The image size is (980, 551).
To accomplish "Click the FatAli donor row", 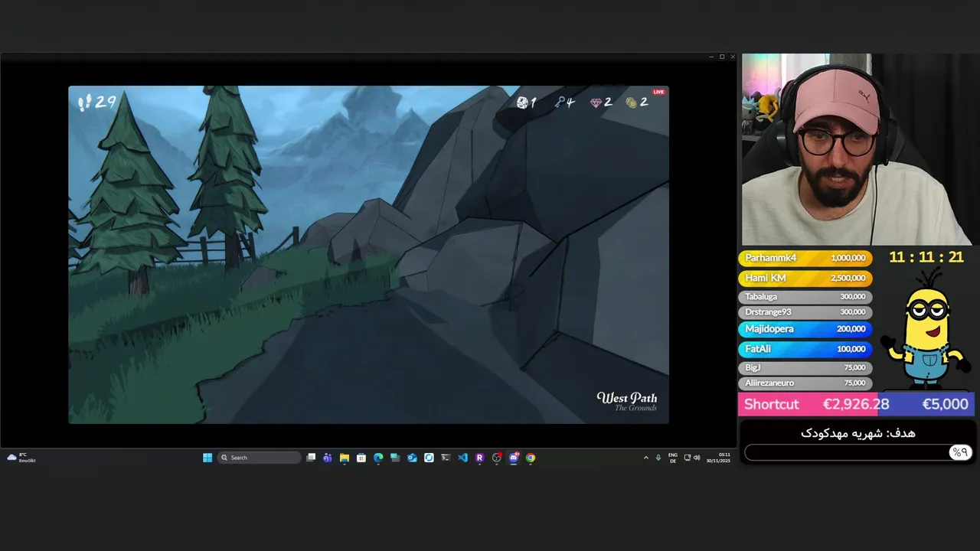I will (x=804, y=348).
